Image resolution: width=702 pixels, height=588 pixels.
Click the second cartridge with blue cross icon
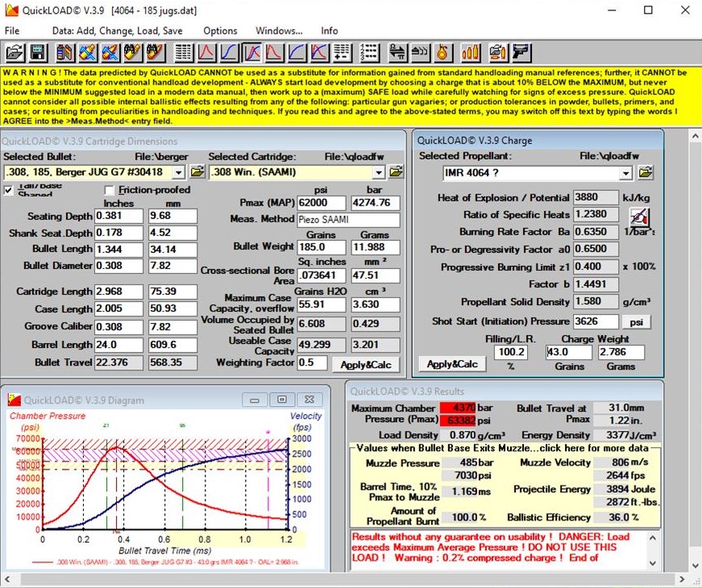point(110,53)
